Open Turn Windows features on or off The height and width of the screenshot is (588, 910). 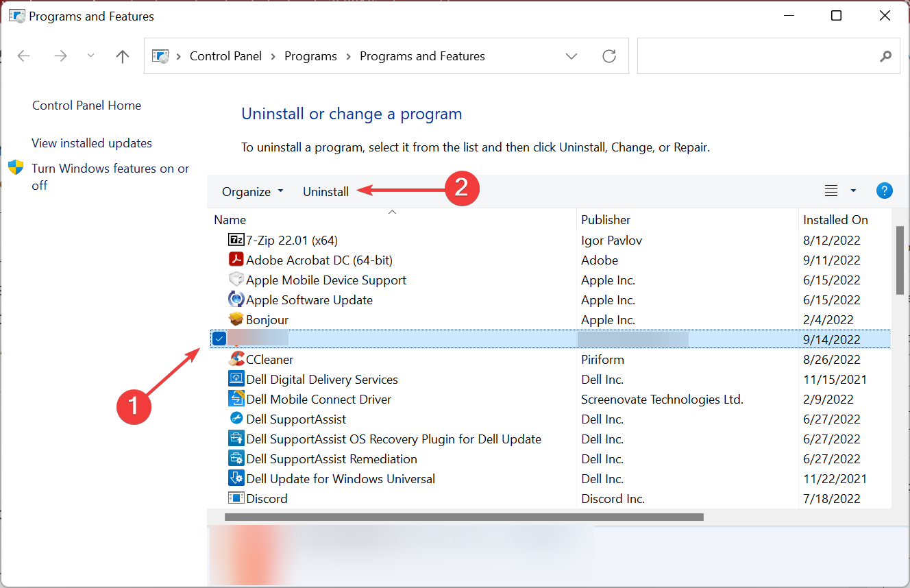[110, 177]
